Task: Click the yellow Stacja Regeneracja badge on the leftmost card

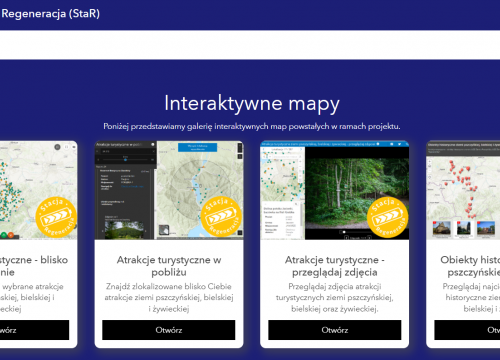Action: (x=56, y=217)
